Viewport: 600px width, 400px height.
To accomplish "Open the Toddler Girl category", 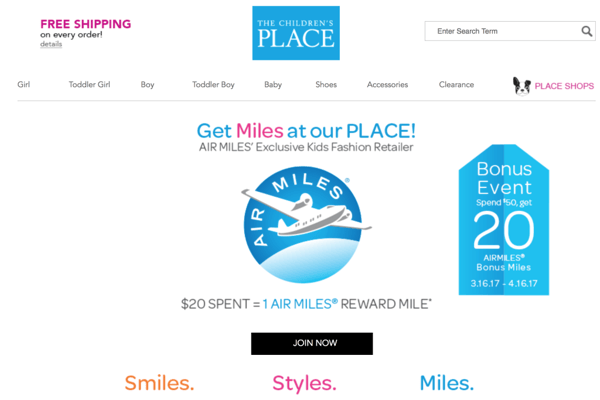I will click(x=90, y=85).
